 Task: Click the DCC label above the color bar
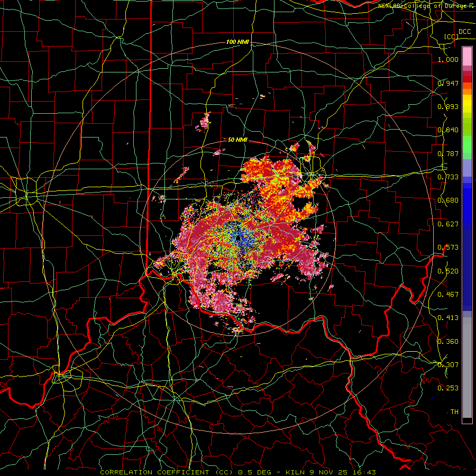tap(464, 32)
